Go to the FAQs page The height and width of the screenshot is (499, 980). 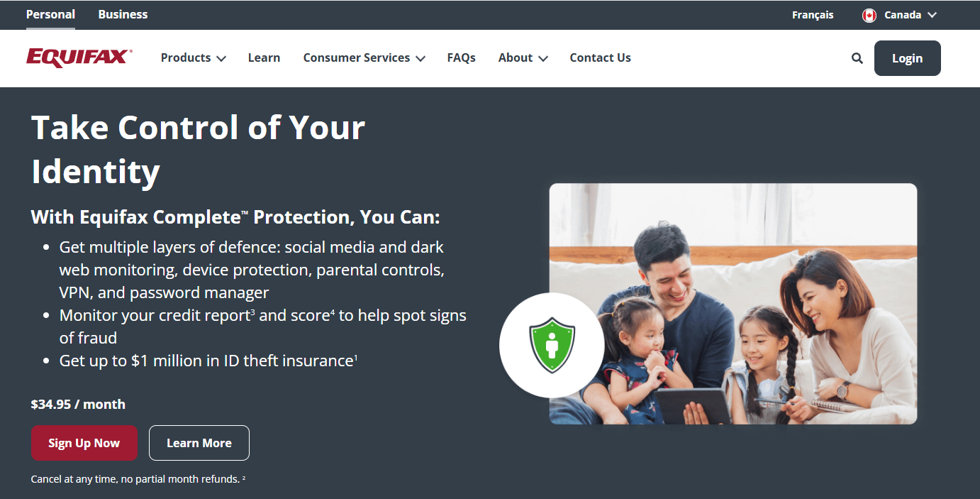(461, 58)
